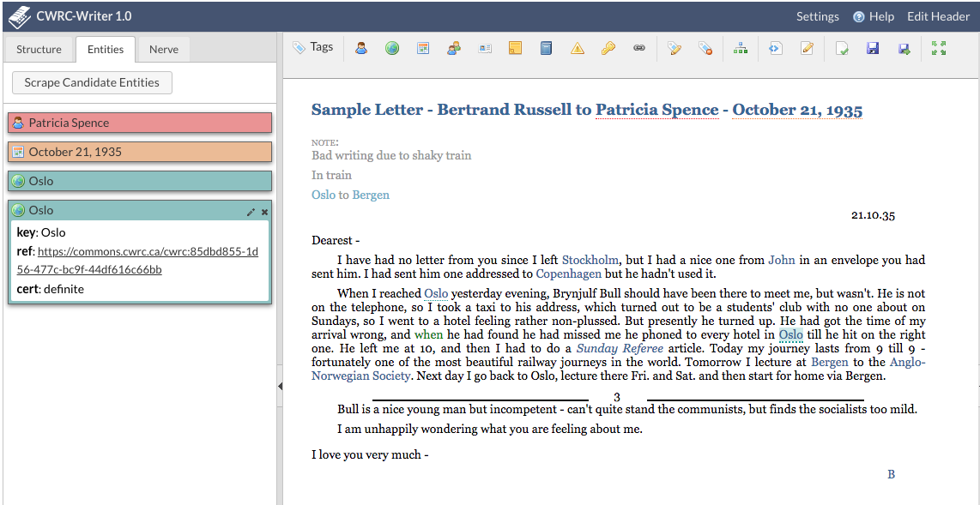Image resolution: width=980 pixels, height=505 pixels.
Task: Click the signature 'B' at letter end
Action: tap(892, 474)
